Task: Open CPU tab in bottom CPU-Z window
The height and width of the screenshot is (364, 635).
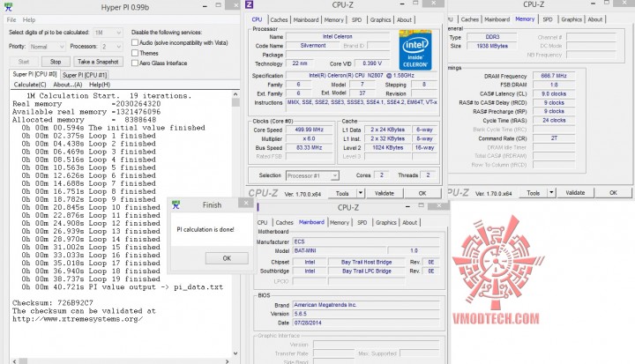Action: click(x=263, y=223)
